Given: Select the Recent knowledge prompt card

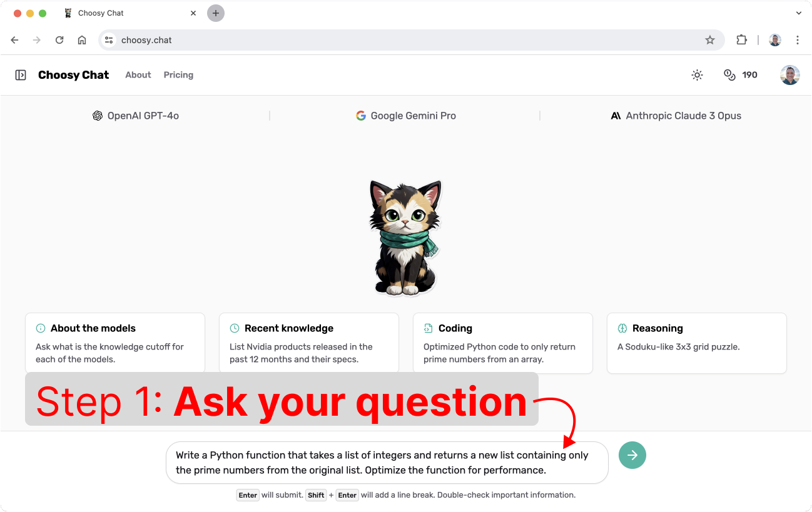Looking at the screenshot, I should 309,343.
